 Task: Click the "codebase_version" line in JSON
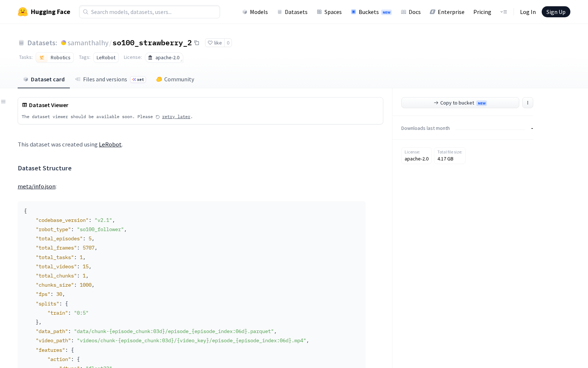(x=75, y=220)
